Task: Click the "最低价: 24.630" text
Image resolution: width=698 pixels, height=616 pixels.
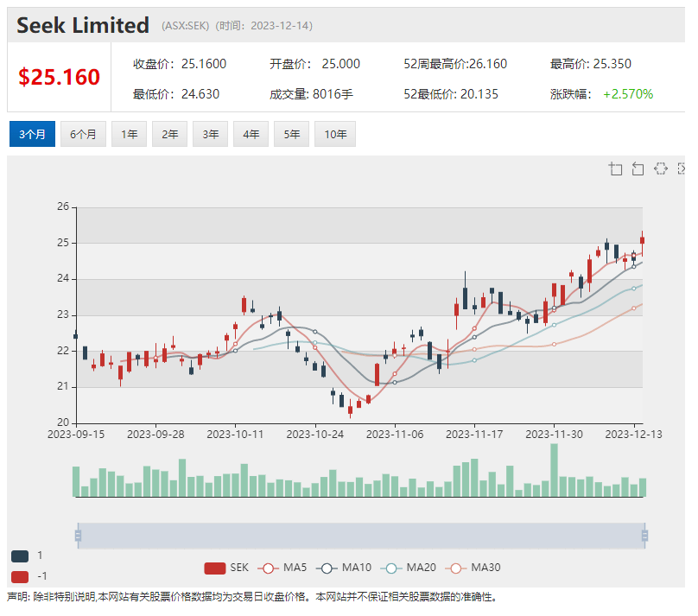Action: (176, 94)
